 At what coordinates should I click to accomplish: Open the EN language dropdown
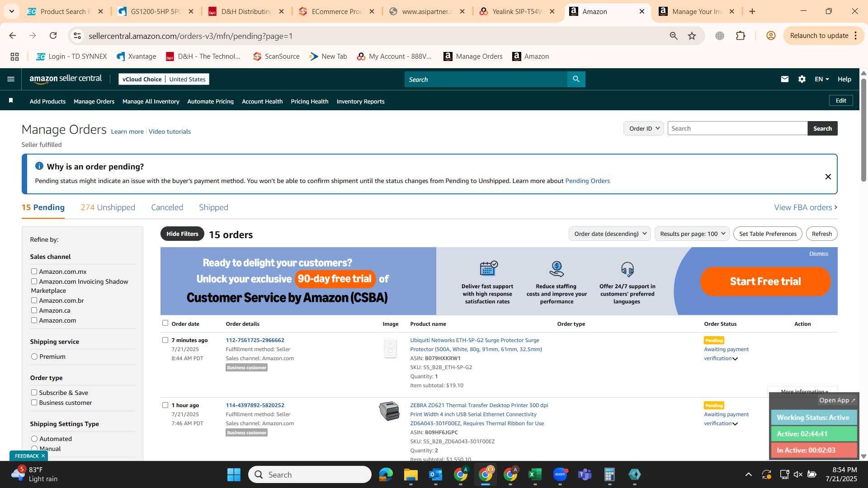point(821,79)
